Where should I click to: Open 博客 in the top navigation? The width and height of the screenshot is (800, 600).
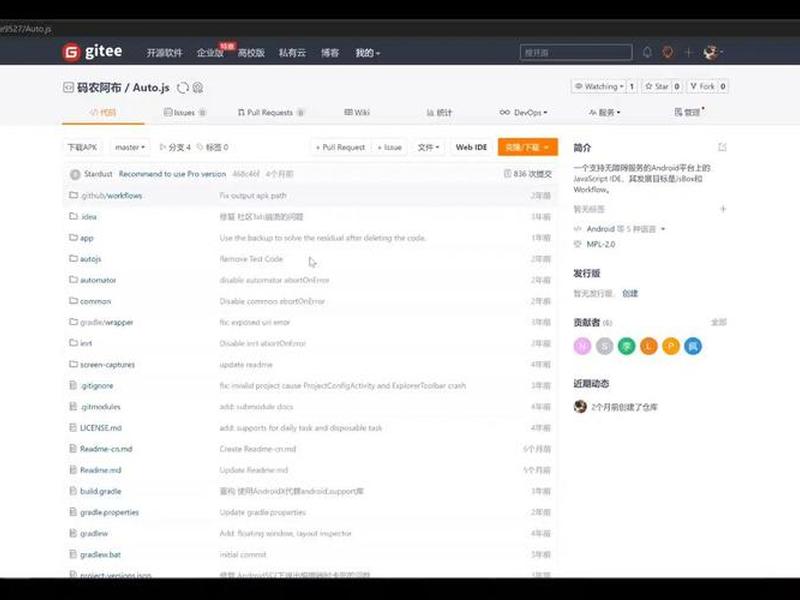pos(330,53)
